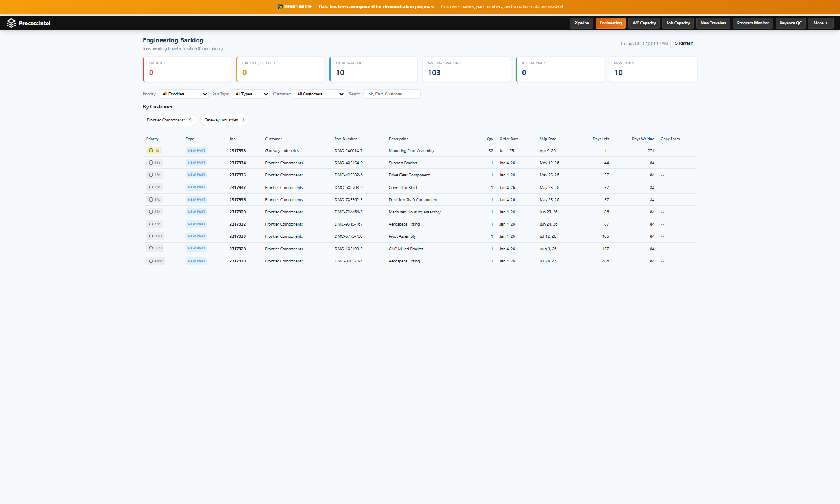Click the 105d priority circle badge
Screen dimensions: 840x504
[155, 236]
